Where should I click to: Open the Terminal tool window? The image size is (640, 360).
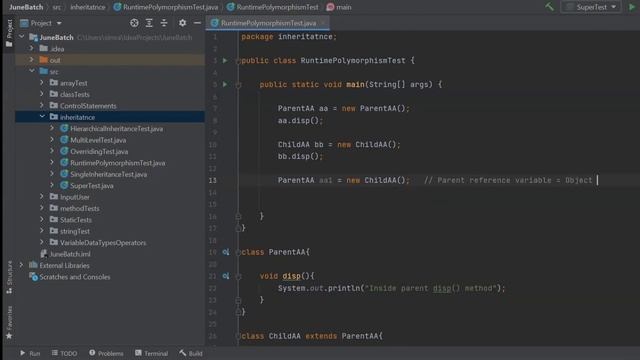click(151, 353)
